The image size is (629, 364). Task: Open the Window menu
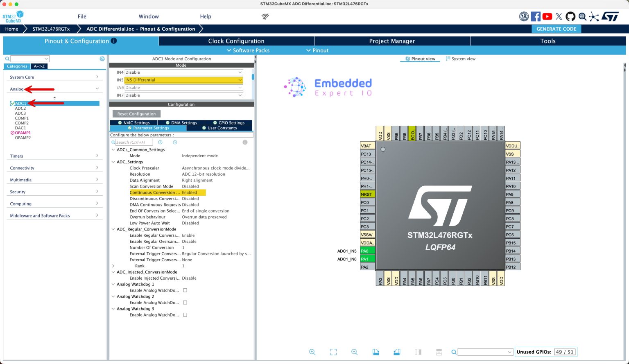click(x=148, y=16)
